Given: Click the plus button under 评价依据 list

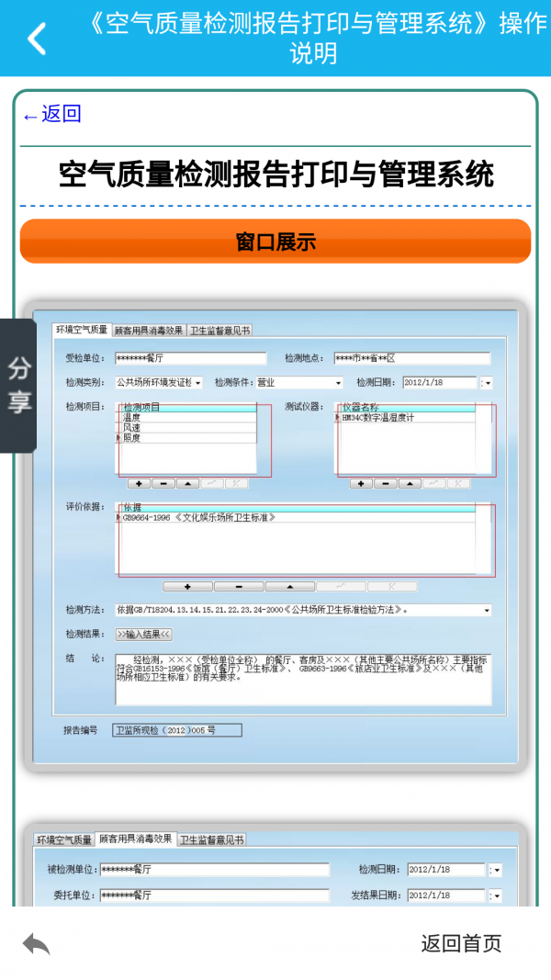Looking at the screenshot, I should coord(187,587).
